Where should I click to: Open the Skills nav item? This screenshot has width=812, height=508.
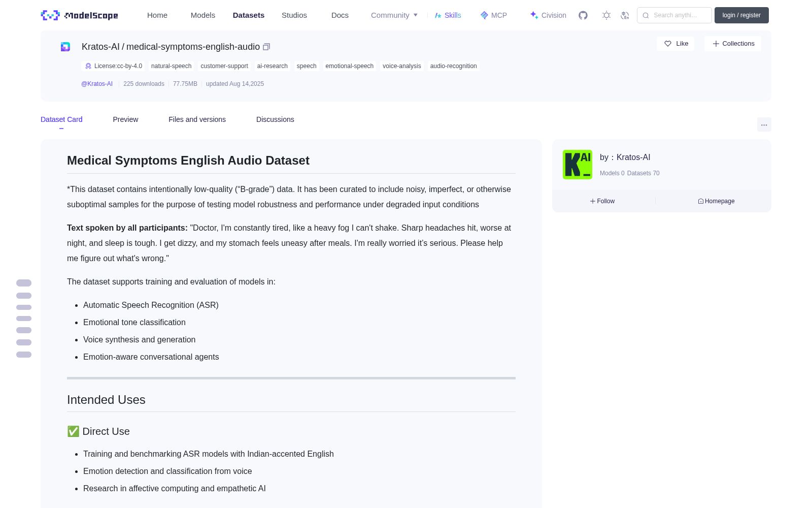[x=448, y=15]
